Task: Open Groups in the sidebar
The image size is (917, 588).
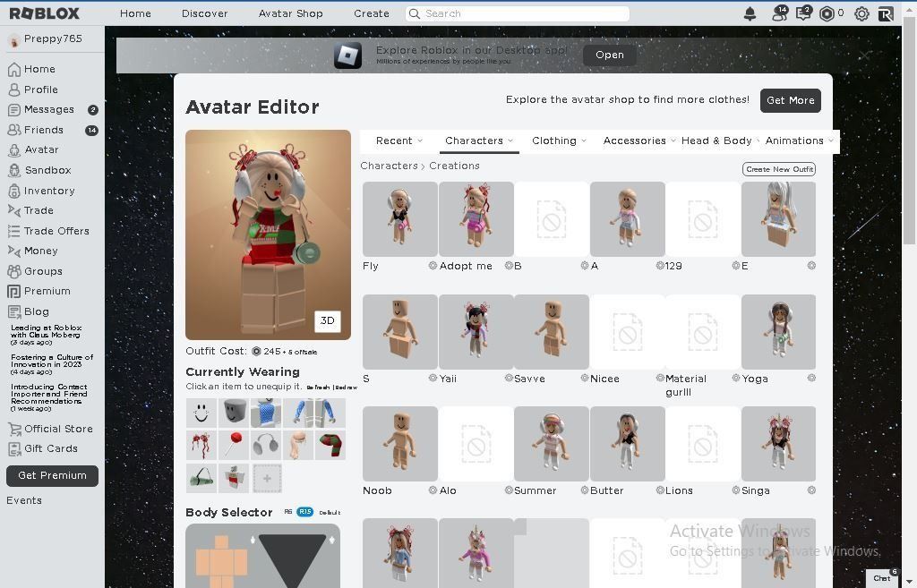Action: click(42, 270)
